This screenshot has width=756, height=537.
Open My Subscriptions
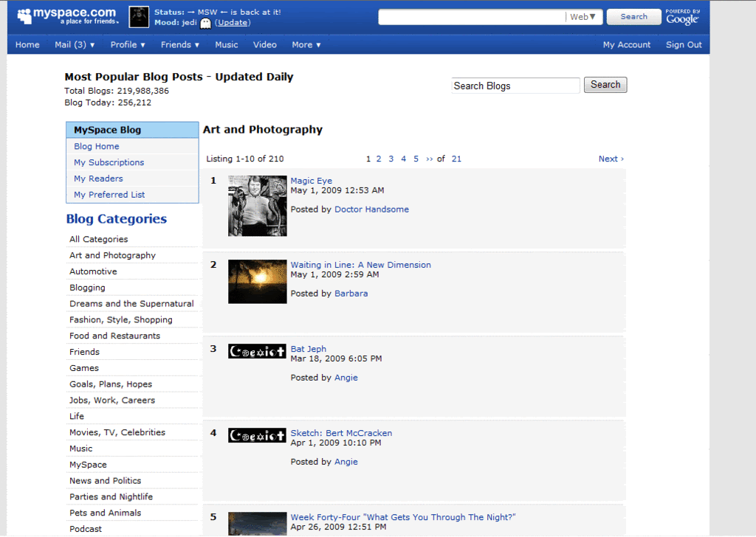pos(109,162)
